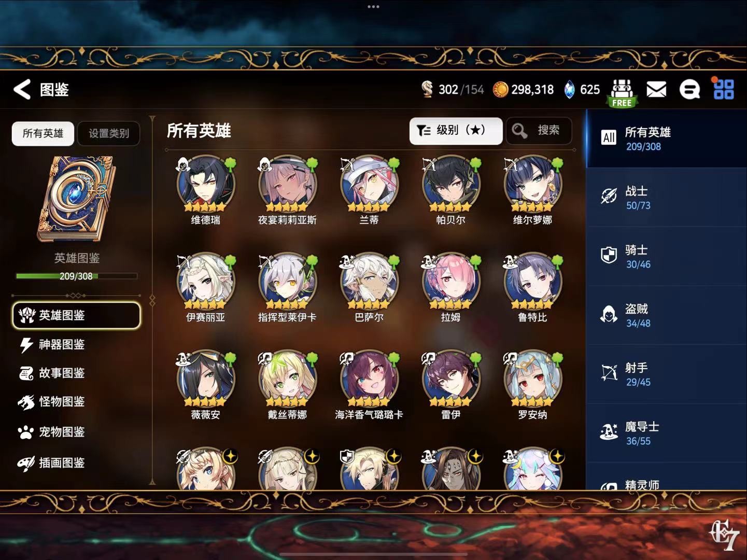Filter by 射手 archer class
Viewport: 747px width, 560px height.
click(667, 374)
